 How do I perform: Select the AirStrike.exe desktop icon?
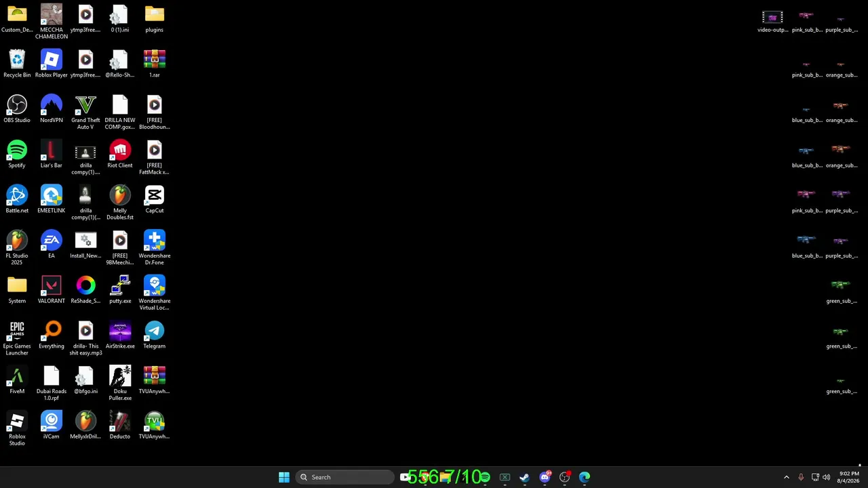coord(120,335)
